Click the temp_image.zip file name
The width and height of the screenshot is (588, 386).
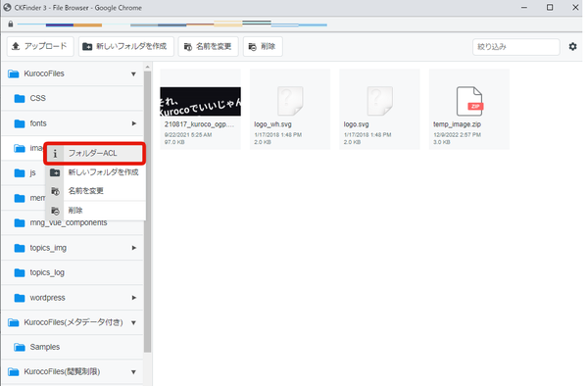click(457, 124)
